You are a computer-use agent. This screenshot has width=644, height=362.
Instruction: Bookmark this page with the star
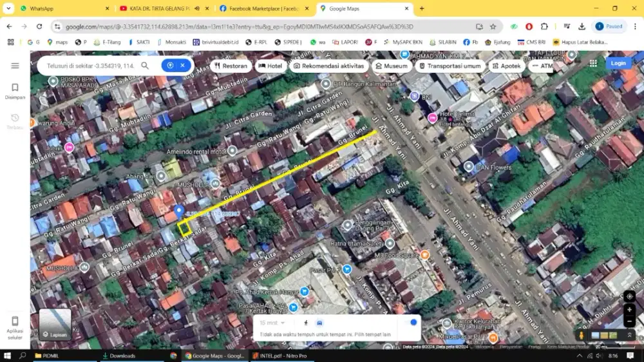point(493,26)
